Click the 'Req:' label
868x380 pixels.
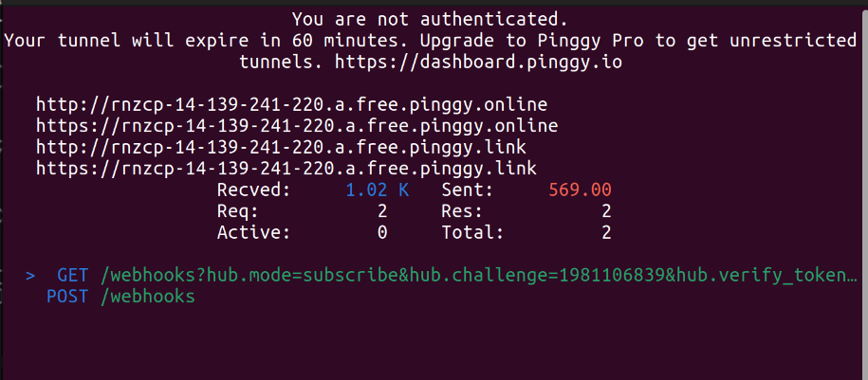pyautogui.click(x=237, y=212)
